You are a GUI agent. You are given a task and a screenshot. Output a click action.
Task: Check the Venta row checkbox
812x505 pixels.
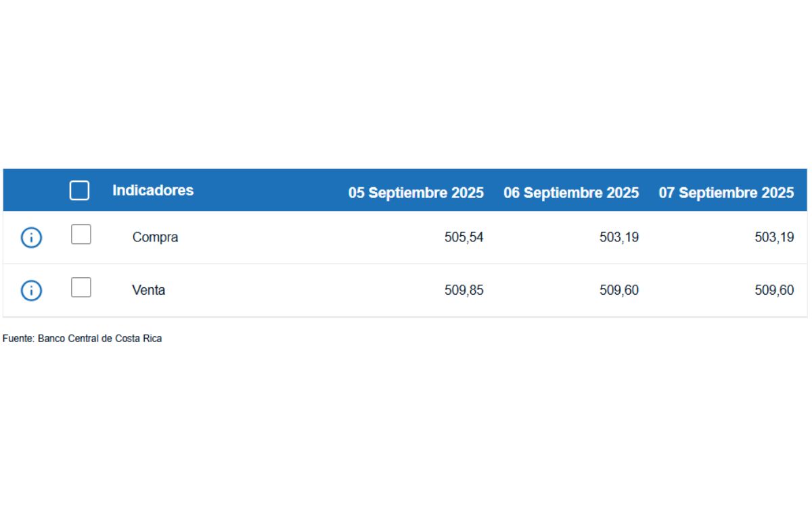[x=81, y=287]
